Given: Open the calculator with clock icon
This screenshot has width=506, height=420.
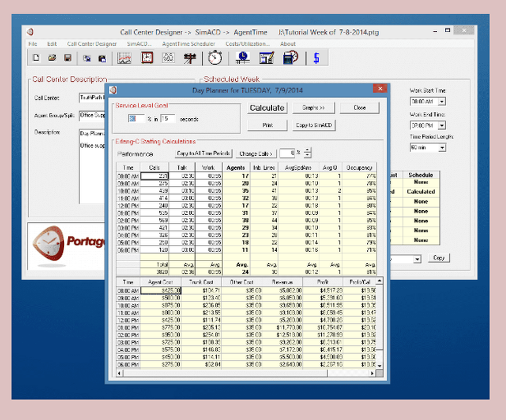Looking at the screenshot, I should [x=291, y=58].
